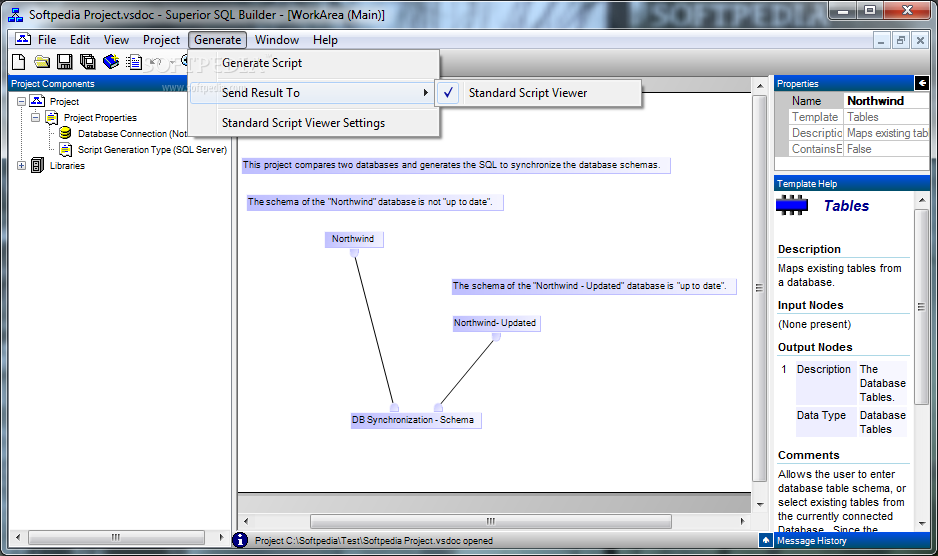Click the Northwind - Updated 'up to date' note

pos(593,286)
